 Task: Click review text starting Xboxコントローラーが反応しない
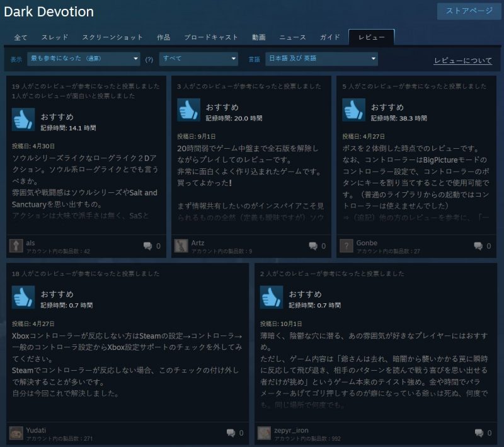127,364
